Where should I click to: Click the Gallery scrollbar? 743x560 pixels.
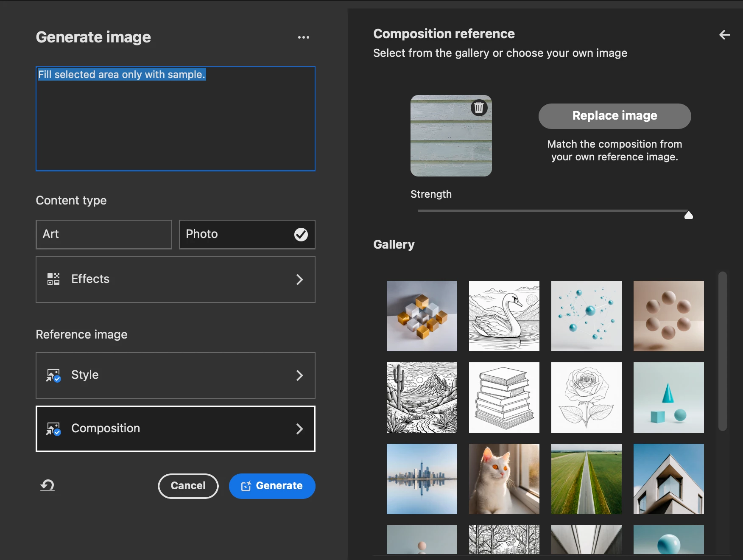(x=723, y=351)
